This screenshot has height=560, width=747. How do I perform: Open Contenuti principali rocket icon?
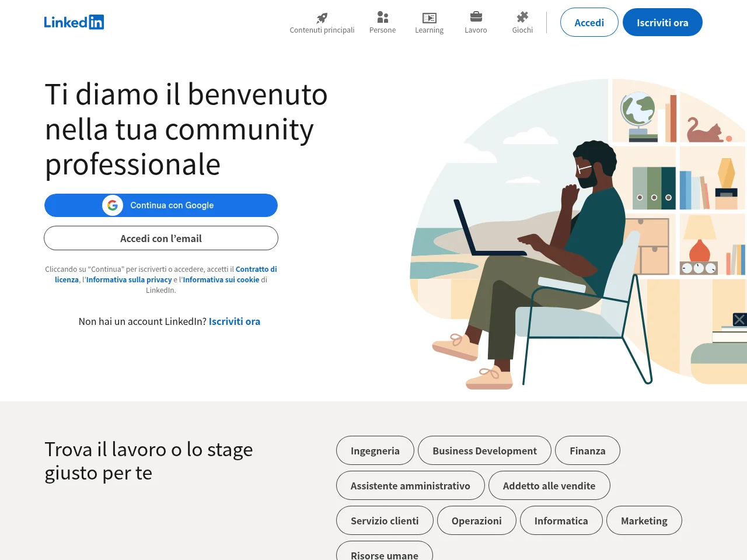click(x=322, y=17)
